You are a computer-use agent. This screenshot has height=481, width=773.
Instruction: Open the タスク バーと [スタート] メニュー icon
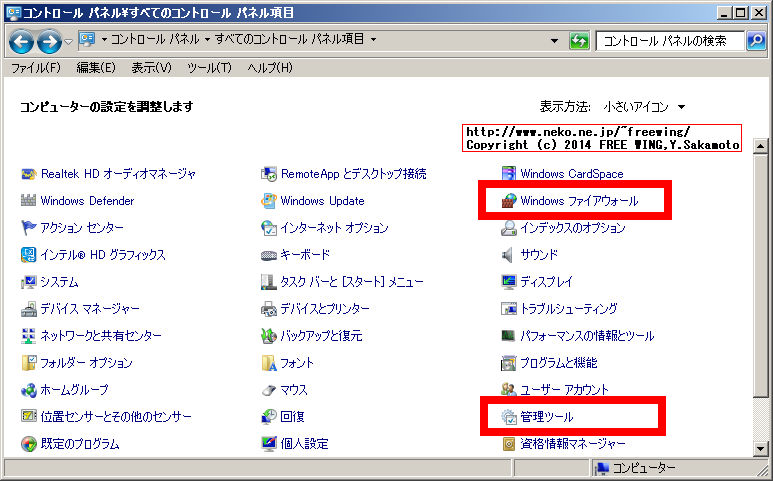click(x=269, y=282)
